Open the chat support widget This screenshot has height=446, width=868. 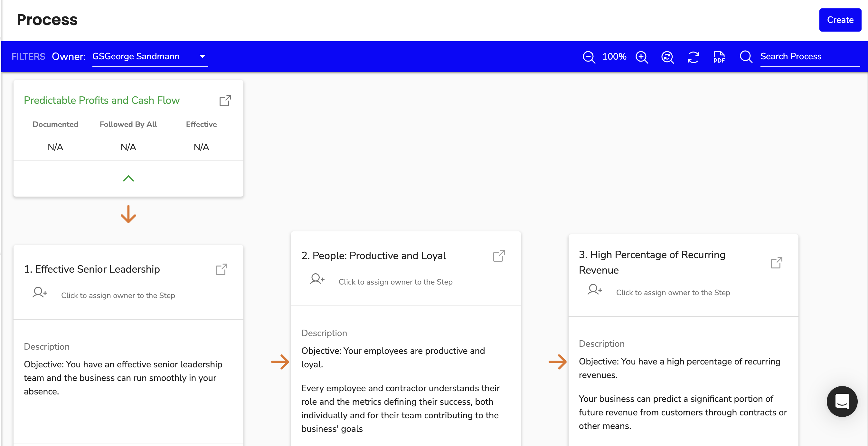point(841,401)
